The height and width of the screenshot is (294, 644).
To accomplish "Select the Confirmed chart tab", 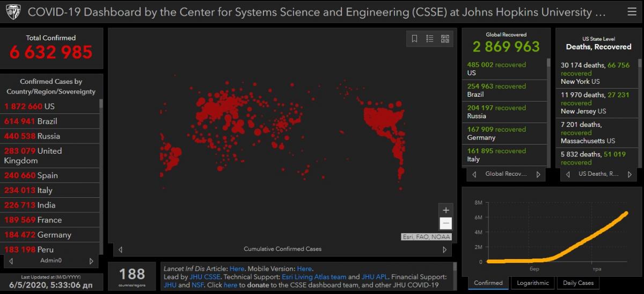I will click(x=488, y=283).
